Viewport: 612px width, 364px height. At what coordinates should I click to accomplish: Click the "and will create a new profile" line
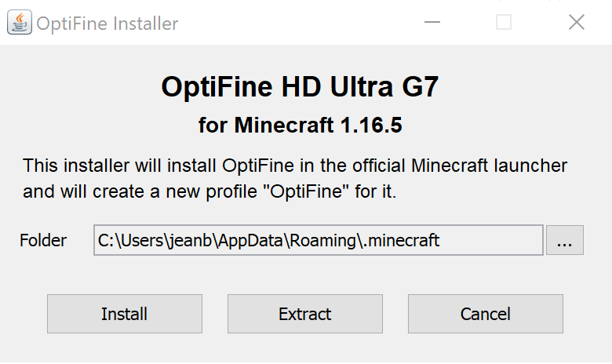(209, 191)
